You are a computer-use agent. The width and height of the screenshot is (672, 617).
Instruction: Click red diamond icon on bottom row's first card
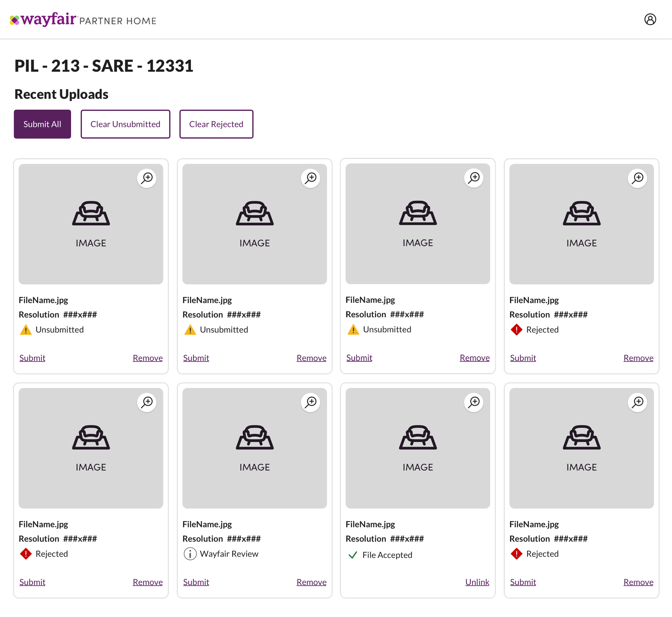coord(26,554)
